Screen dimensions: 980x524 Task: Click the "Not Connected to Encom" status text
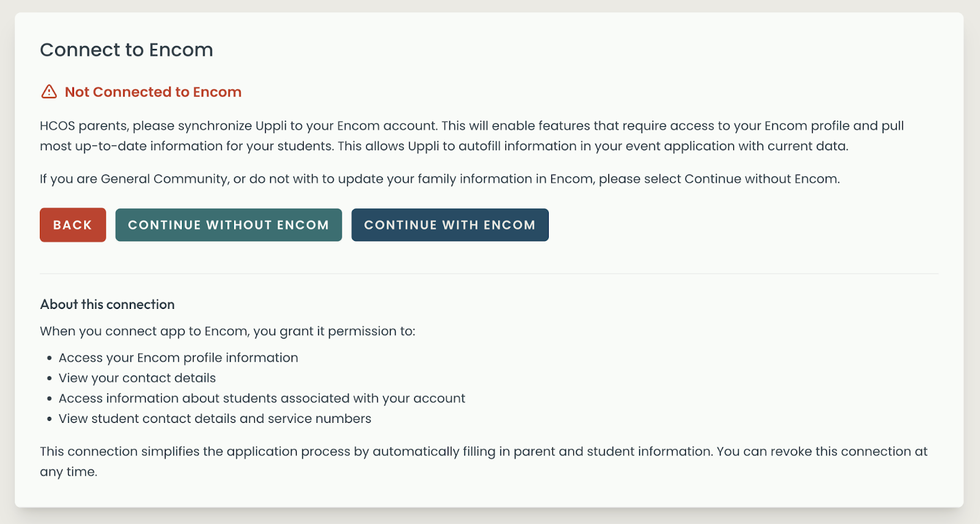[153, 92]
